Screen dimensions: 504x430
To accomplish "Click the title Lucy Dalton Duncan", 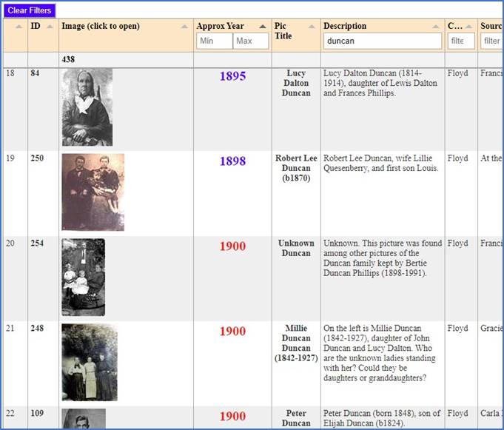I will [x=296, y=83].
